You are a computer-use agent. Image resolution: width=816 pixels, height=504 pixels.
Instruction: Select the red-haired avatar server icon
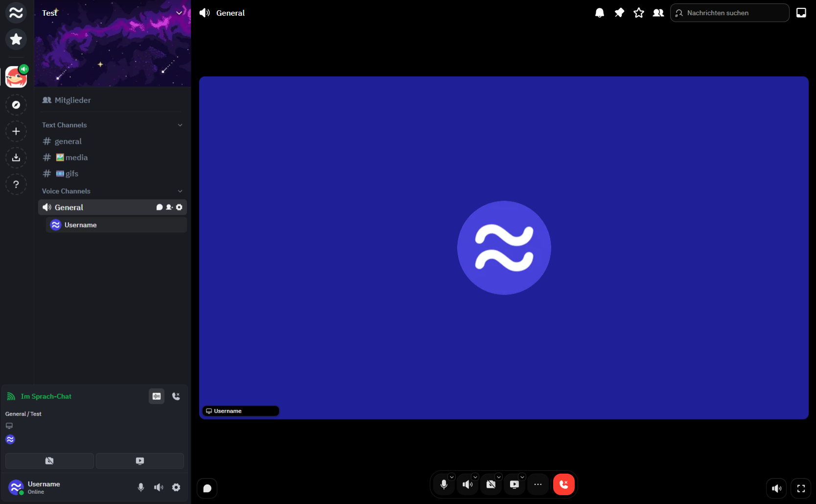[x=16, y=77]
